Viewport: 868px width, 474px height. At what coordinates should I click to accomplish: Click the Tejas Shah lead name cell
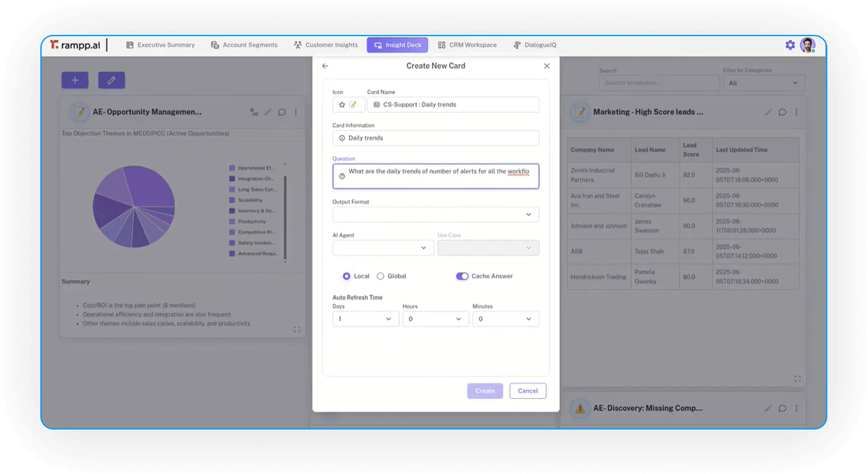(x=655, y=251)
